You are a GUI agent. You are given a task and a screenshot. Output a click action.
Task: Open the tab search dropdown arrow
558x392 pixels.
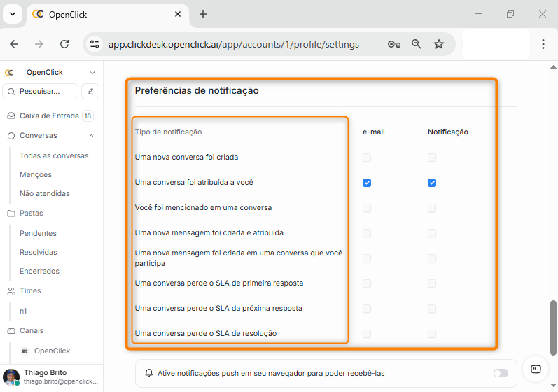[13, 14]
